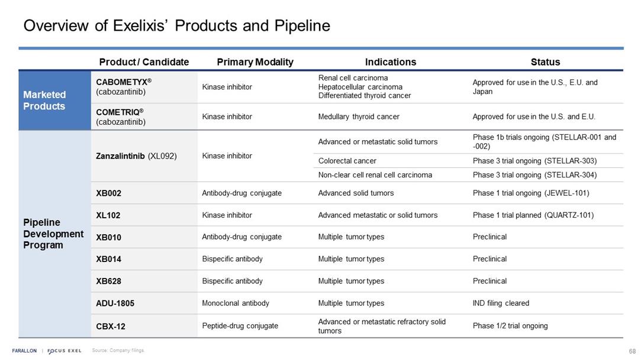The height and width of the screenshot is (362, 644).
Task: Select the ADU-1805 candidate name
Action: pos(115,303)
